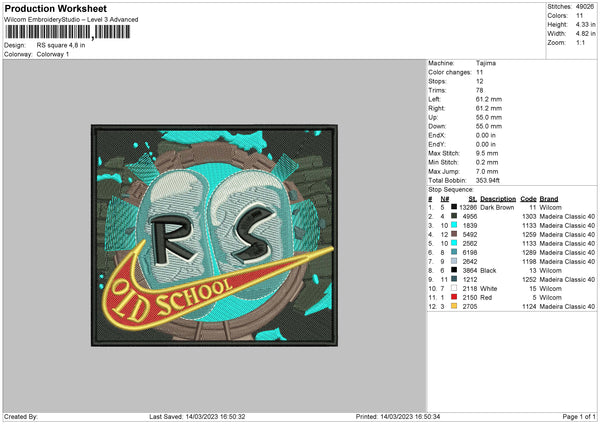Viewport: 600px width, 424px height.
Task: Click the Zoom value 1:1
Action: click(580, 43)
